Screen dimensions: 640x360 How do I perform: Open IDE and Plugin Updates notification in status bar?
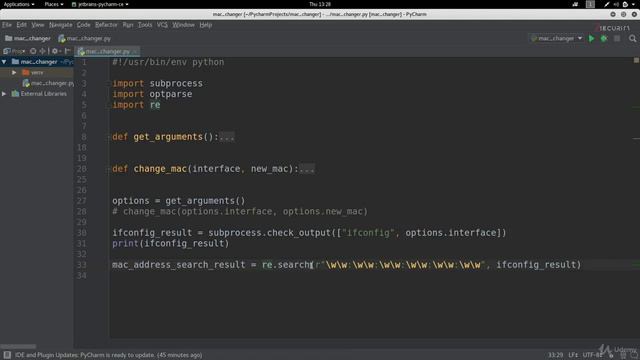(109, 355)
